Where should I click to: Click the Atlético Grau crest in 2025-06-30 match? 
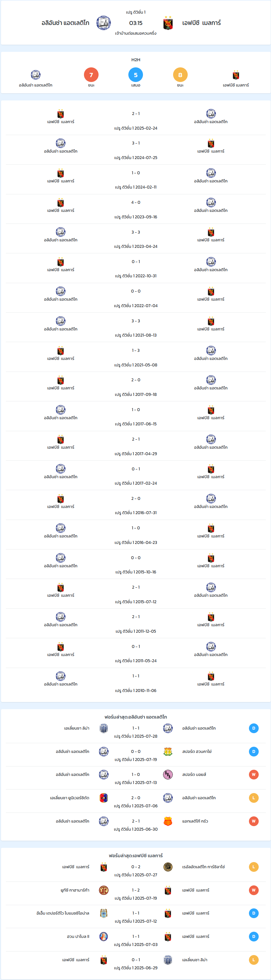[168, 821]
